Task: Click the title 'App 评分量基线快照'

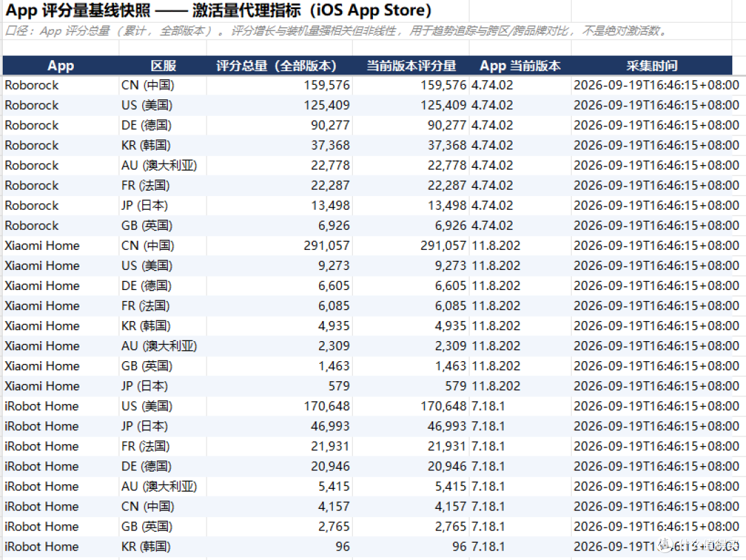Action: coord(78,10)
